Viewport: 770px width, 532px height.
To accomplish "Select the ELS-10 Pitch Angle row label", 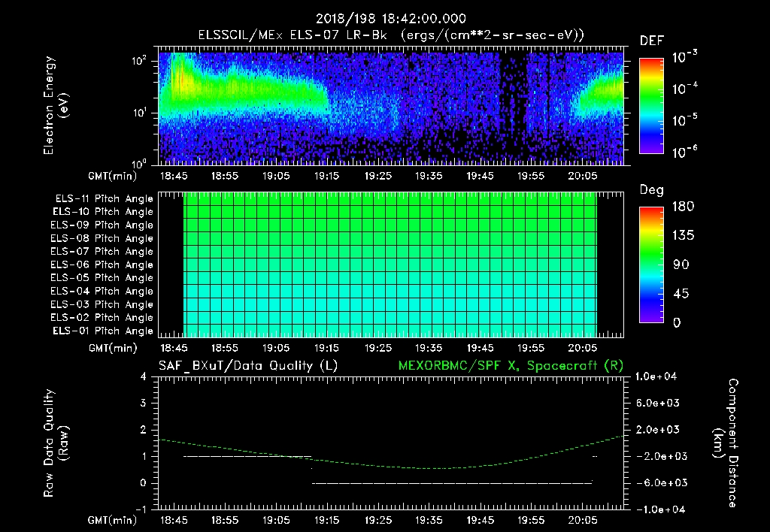I will coord(103,212).
